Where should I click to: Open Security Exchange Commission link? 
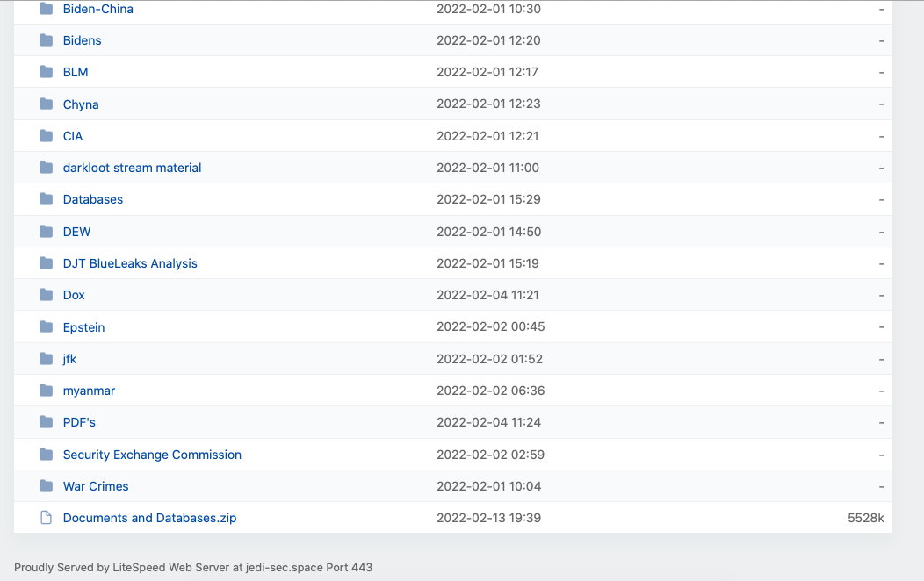152,455
